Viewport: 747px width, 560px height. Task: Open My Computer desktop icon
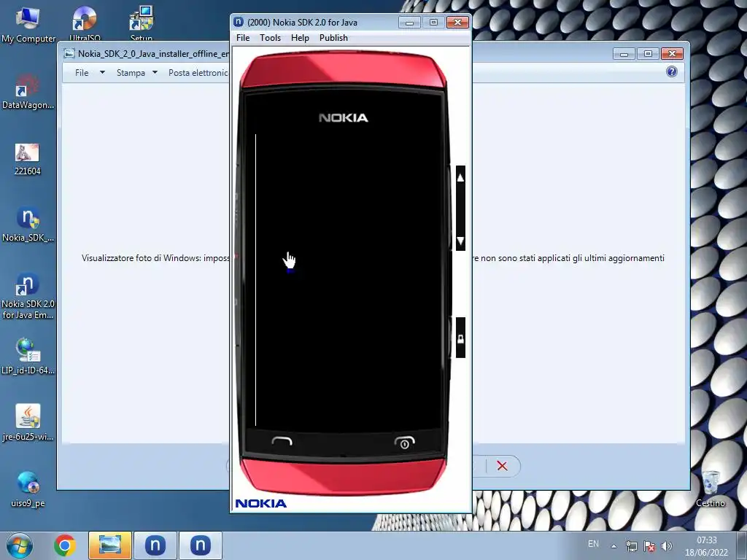(x=28, y=25)
